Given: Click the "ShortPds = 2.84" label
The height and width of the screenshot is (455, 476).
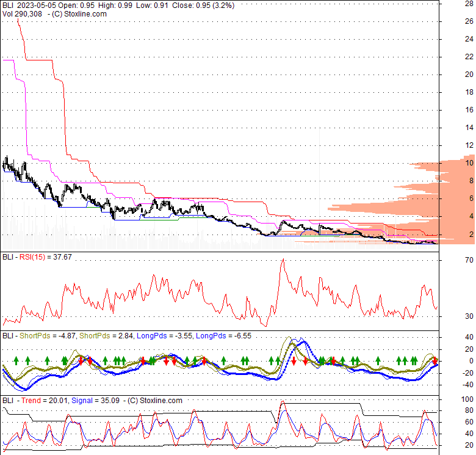Looking at the screenshot, I should (106, 336).
